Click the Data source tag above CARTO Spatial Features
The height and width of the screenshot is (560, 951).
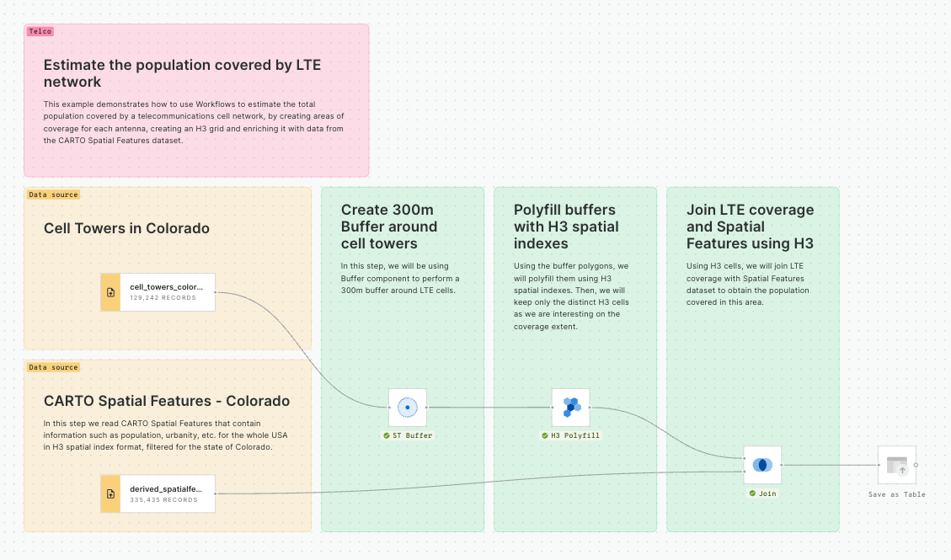(x=53, y=367)
